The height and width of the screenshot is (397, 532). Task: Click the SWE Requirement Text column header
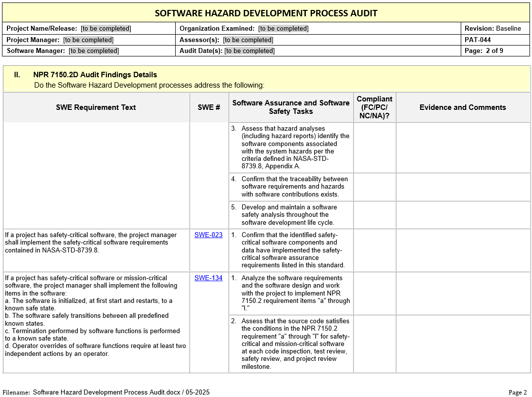point(96,107)
